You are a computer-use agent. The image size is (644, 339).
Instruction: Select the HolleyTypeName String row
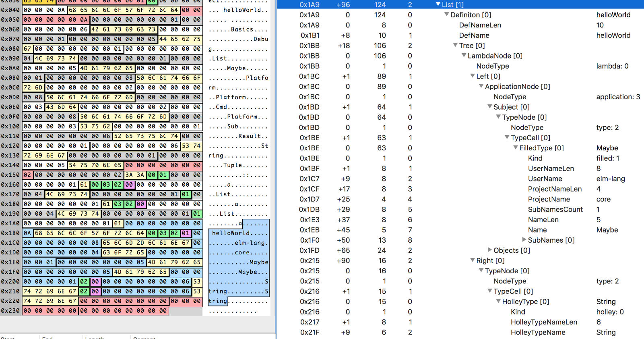pyautogui.click(x=538, y=332)
